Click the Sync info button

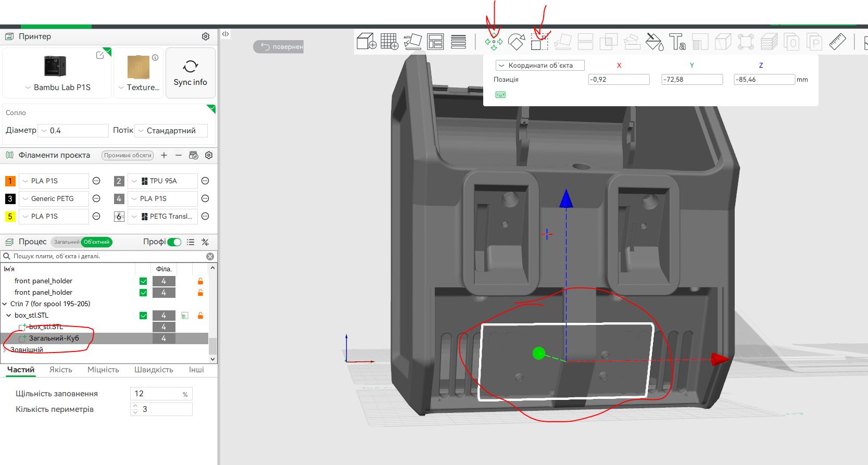191,73
